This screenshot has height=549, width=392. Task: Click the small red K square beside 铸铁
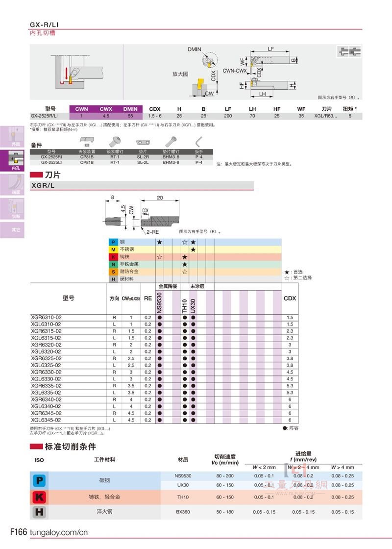113,257
